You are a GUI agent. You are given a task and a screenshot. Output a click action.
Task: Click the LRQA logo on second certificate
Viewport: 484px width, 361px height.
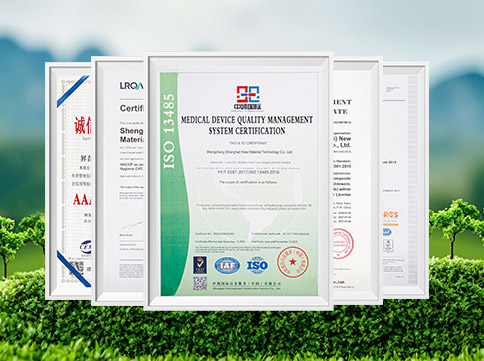tap(131, 86)
